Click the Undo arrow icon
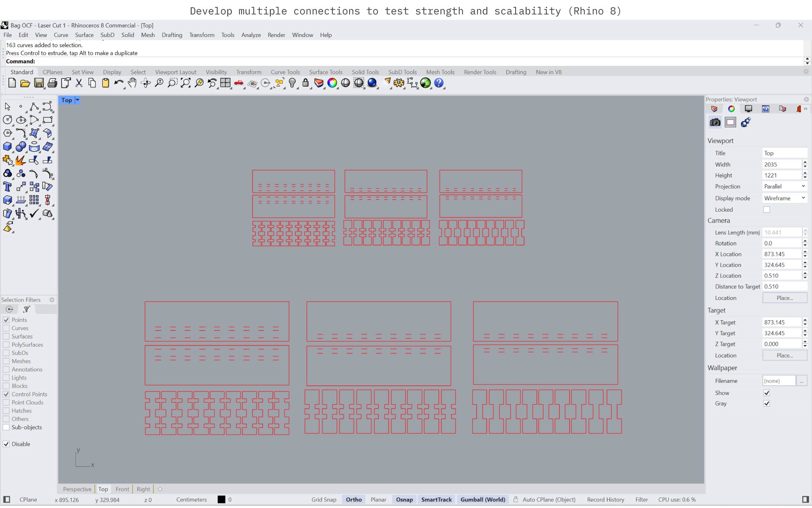The width and height of the screenshot is (812, 508). (x=118, y=83)
